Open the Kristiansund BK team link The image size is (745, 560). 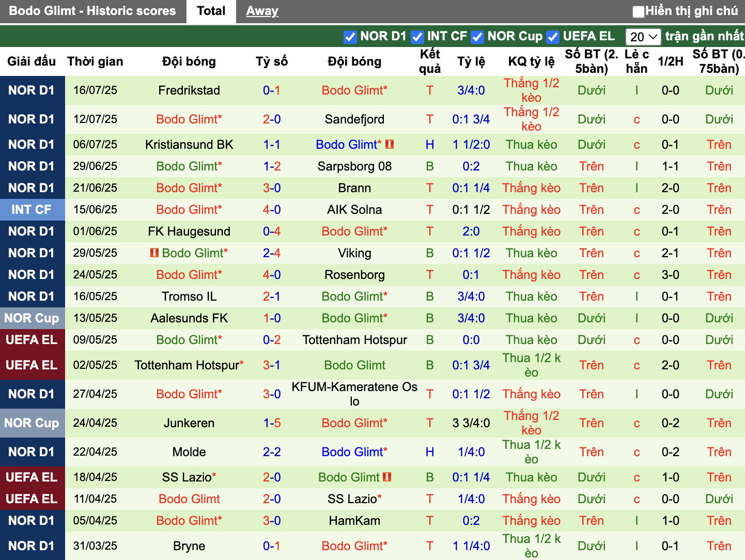pos(189,145)
